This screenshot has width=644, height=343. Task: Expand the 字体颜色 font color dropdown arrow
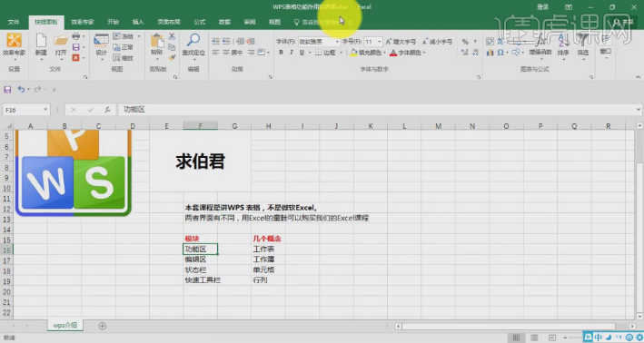424,53
